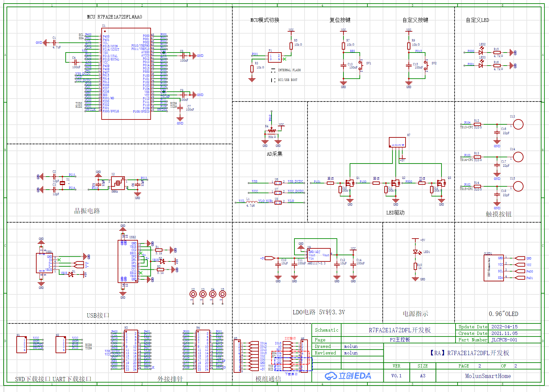The height and width of the screenshot is (392, 549).
Task: Select the H7 four-pin header
Action: point(397,142)
